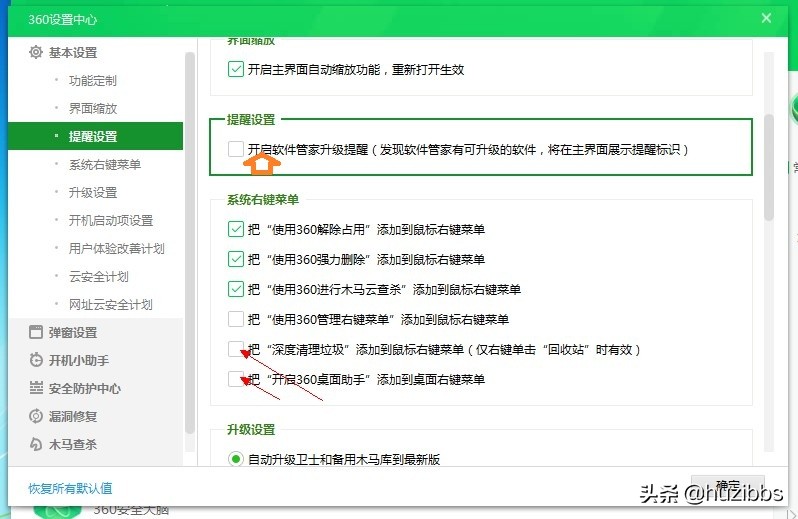Screen dimensions: 798x519
Task: Check 使用360管理右键菜单 option
Action: click(x=236, y=319)
